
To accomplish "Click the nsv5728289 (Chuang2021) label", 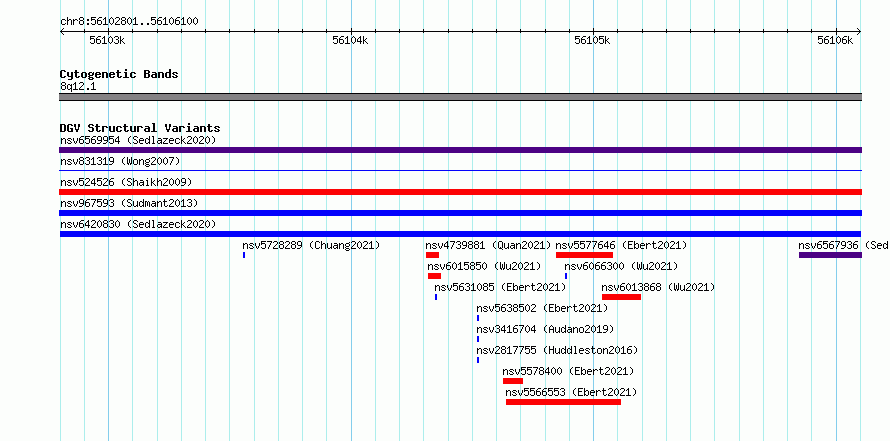I will click(x=311, y=245).
